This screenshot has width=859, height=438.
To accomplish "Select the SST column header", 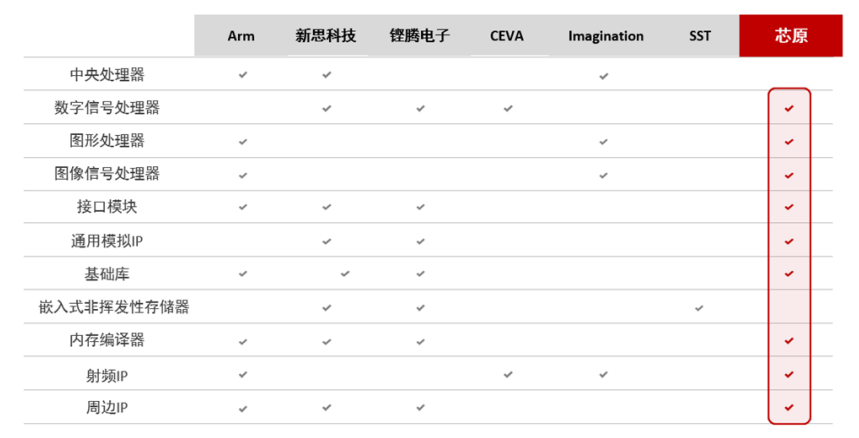I will pyautogui.click(x=700, y=36).
